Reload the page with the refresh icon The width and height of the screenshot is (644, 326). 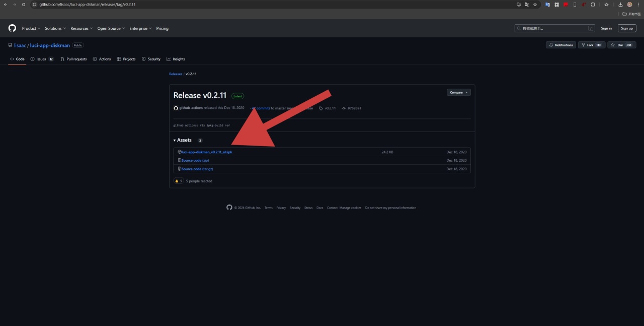[x=23, y=5]
